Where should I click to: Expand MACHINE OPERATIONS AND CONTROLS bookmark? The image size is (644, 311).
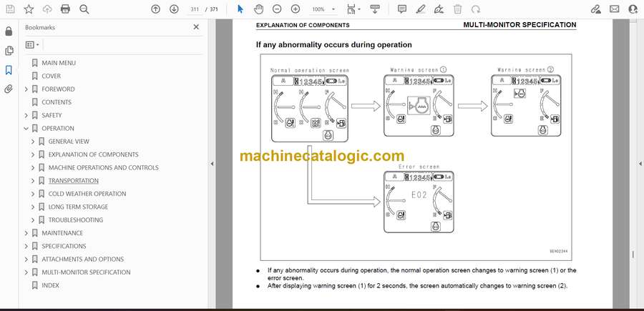point(33,168)
